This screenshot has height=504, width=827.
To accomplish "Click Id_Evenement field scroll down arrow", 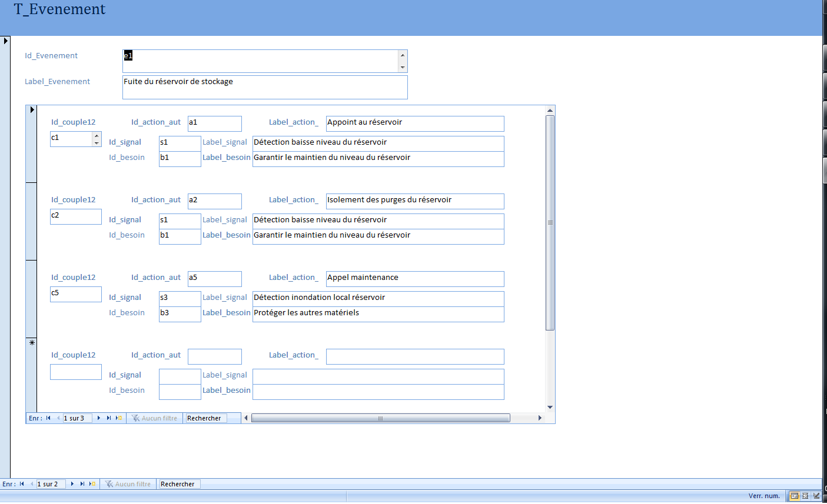I will coord(403,67).
